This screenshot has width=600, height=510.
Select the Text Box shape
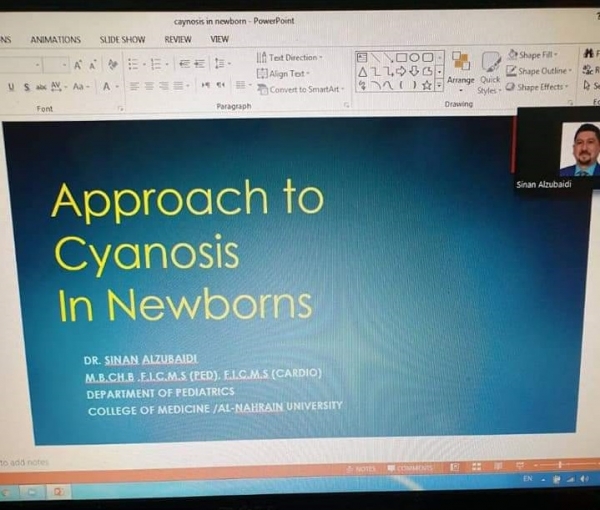click(362, 58)
